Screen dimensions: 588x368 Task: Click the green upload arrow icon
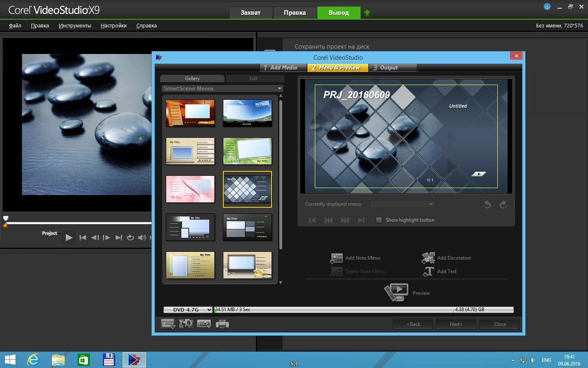tap(367, 13)
